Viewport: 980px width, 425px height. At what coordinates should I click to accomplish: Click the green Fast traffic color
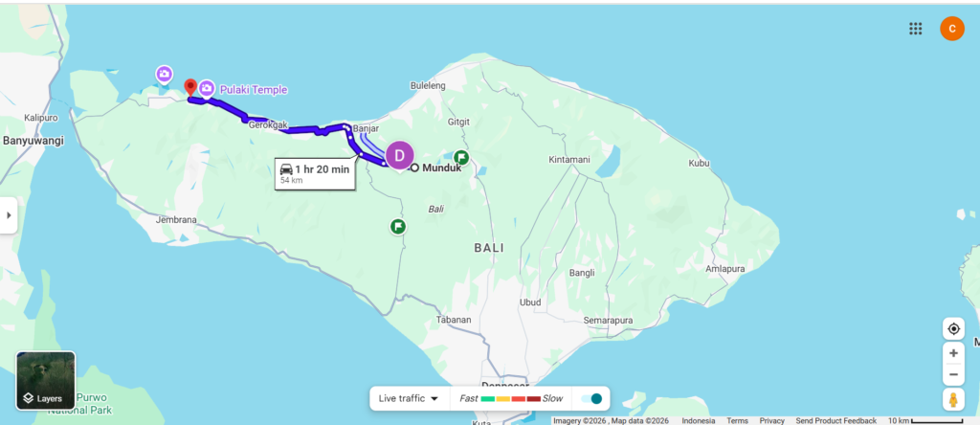click(488, 399)
